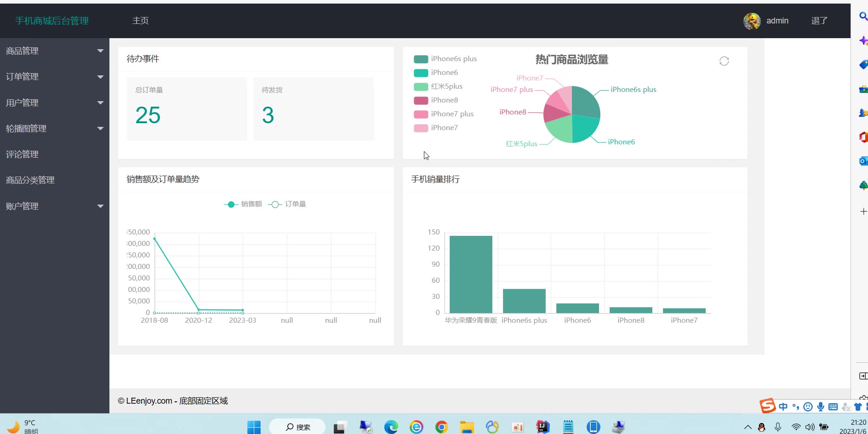Toggle the iPhone6 legend entry

click(436, 73)
